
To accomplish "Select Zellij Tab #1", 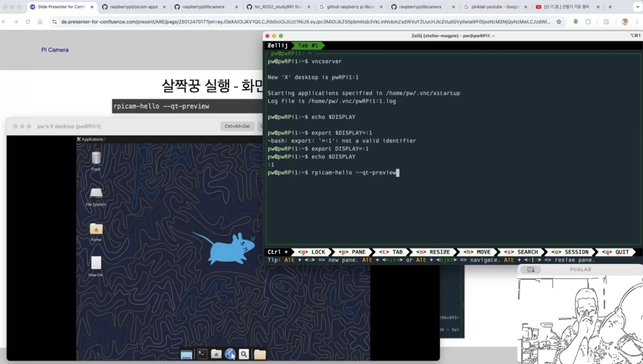I will pyautogui.click(x=308, y=46).
